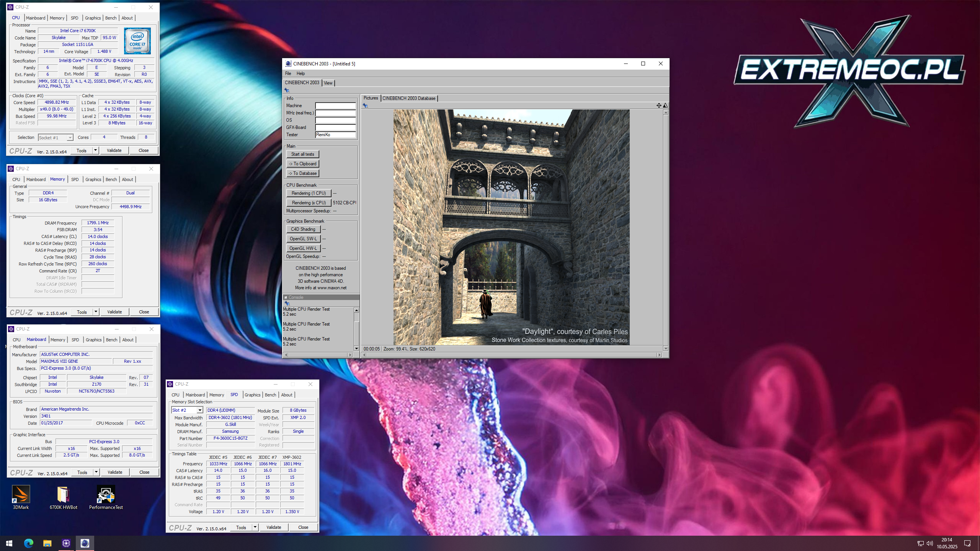
Task: Open the PerformanceTest desktop shortcut
Action: (106, 495)
